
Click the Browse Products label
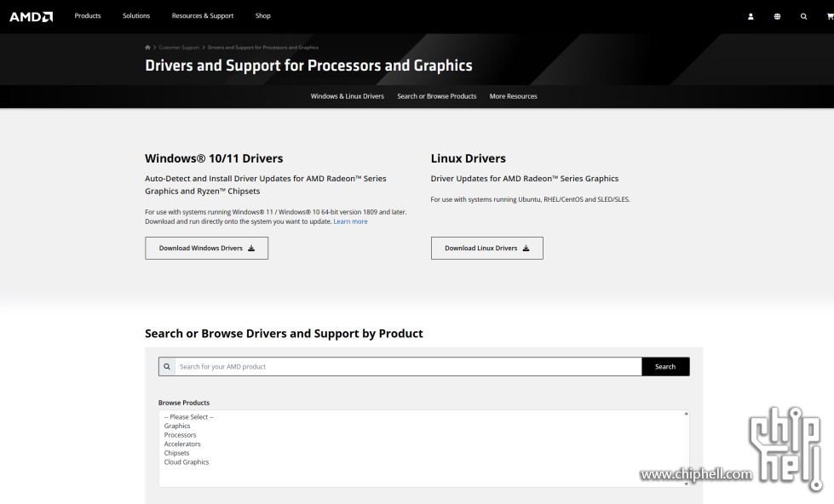click(x=184, y=403)
